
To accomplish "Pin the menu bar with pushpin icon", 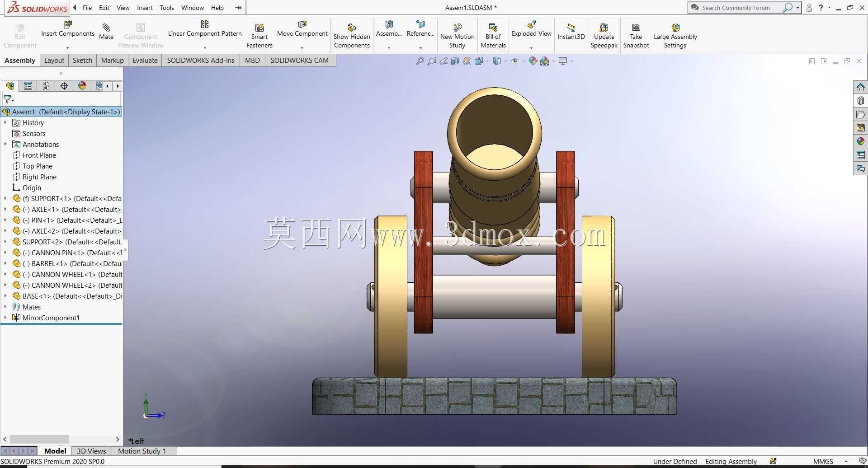I will pos(238,8).
